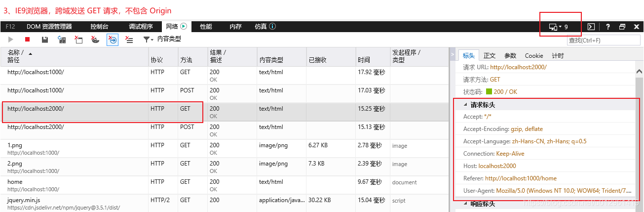Collapse details pane with > arrow
The height and width of the screenshot is (212, 644).
click(x=452, y=54)
